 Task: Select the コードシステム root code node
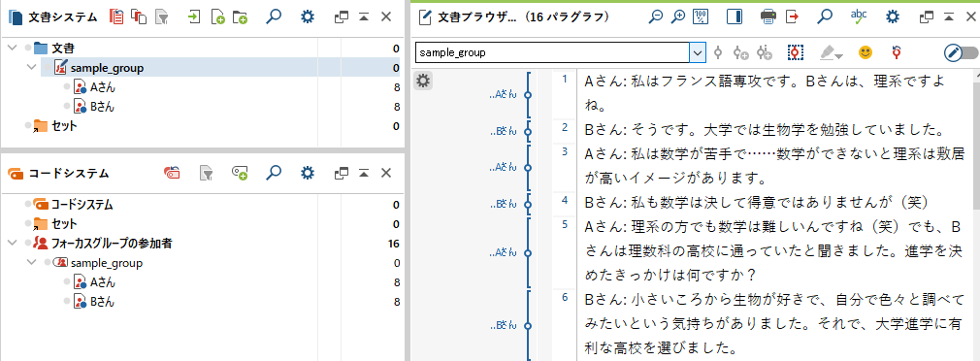(82, 204)
